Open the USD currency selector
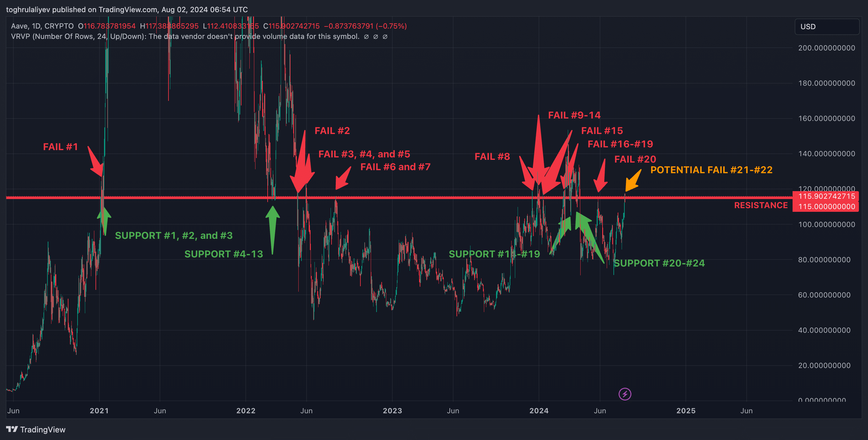Viewport: 868px width, 440px height. click(x=827, y=27)
